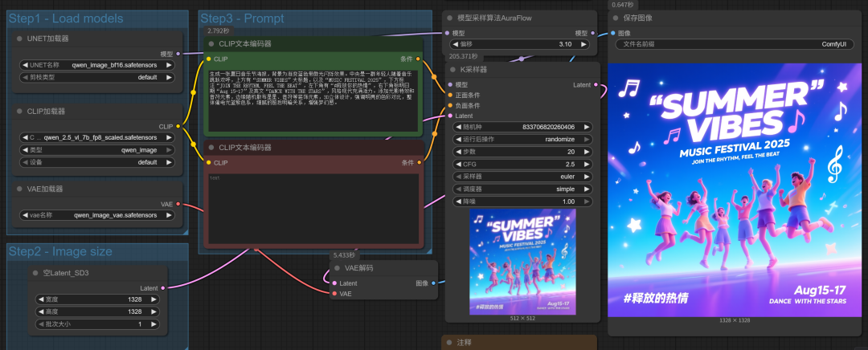This screenshot has width=868, height=350.
Task: Collapse the 保存图像 node via header dot
Action: 615,18
